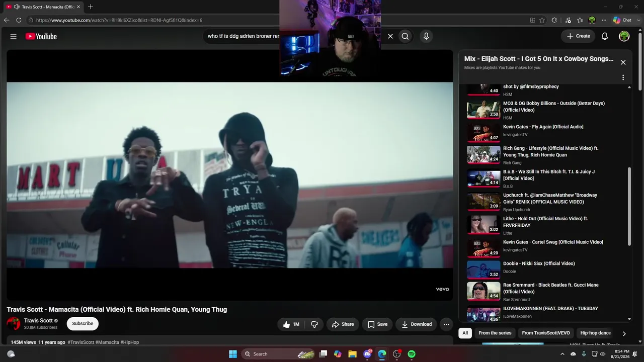The height and width of the screenshot is (362, 644).
Task: Like the Mamacita video
Action: tap(291, 324)
